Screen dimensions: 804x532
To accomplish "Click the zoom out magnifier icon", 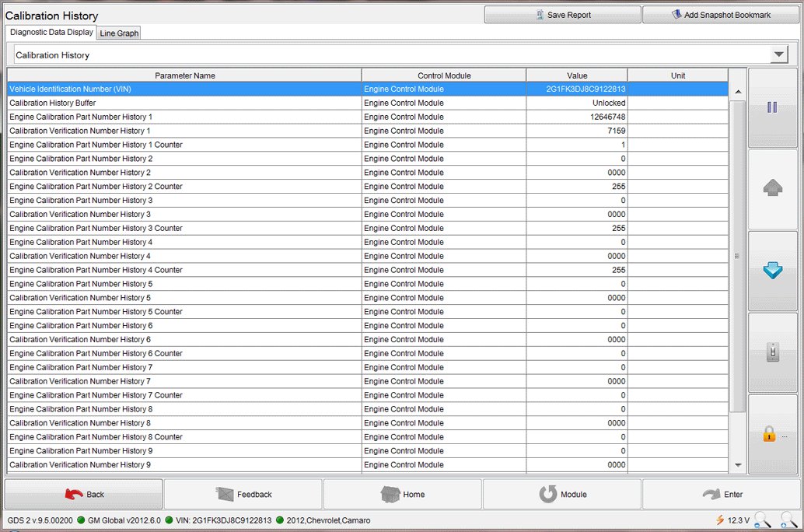I will click(x=763, y=520).
